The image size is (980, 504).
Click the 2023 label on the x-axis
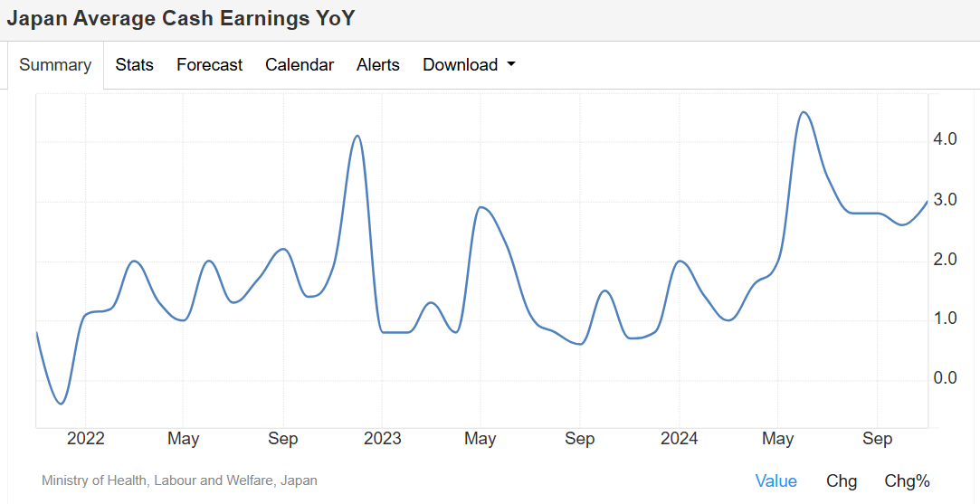click(382, 439)
